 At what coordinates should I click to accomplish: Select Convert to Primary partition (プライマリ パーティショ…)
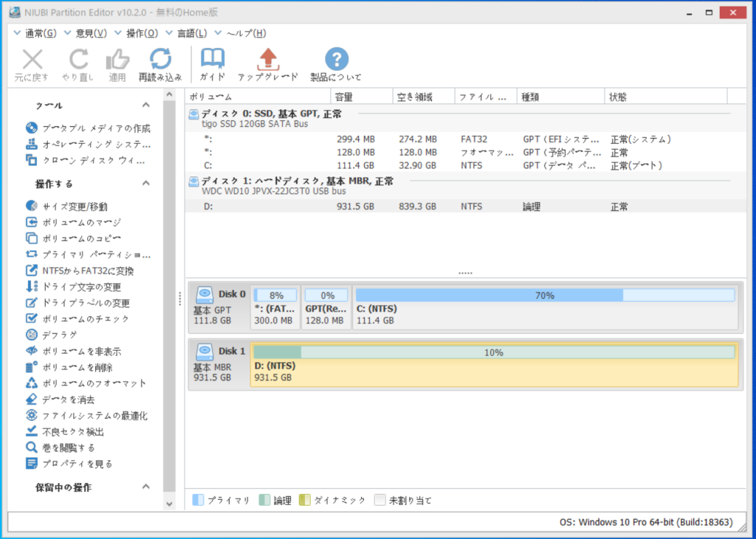click(x=88, y=254)
